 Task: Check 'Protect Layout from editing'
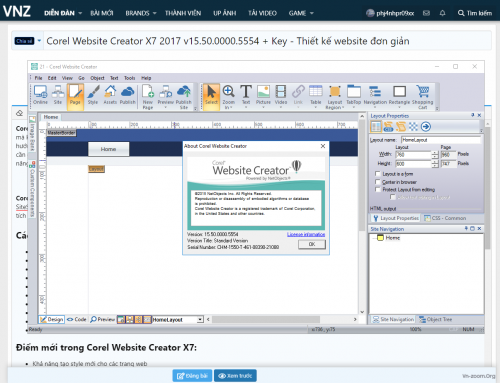tap(378, 189)
